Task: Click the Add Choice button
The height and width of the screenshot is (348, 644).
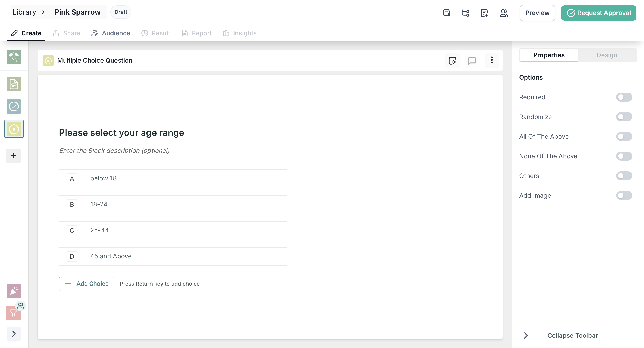Action: pos(87,284)
